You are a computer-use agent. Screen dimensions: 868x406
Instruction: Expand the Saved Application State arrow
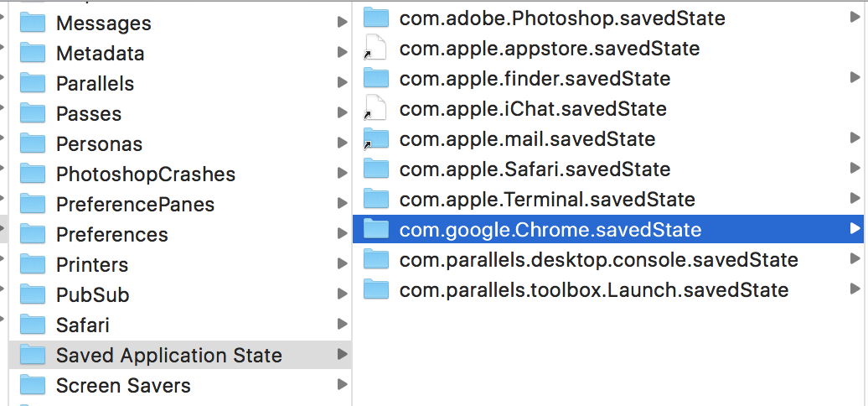(x=342, y=356)
